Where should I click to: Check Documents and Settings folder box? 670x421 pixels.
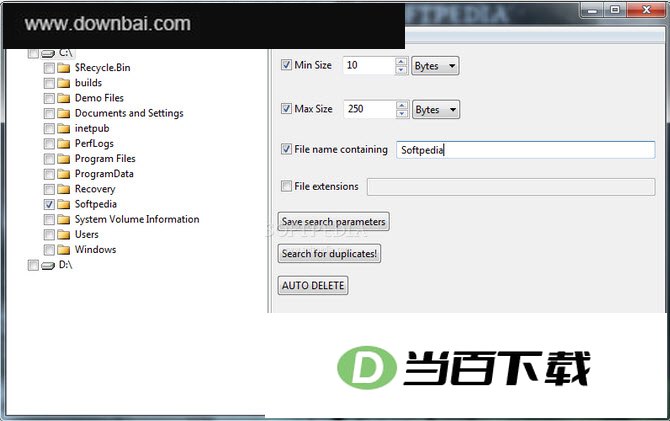(x=49, y=113)
